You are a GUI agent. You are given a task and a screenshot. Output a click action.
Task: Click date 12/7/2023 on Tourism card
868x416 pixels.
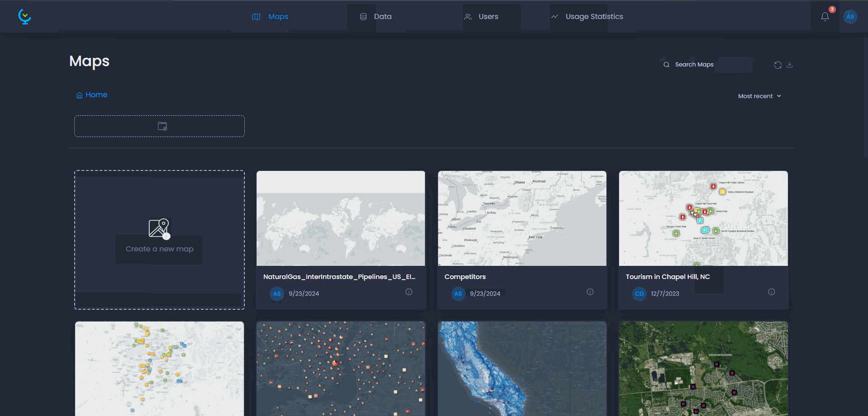pyautogui.click(x=665, y=294)
